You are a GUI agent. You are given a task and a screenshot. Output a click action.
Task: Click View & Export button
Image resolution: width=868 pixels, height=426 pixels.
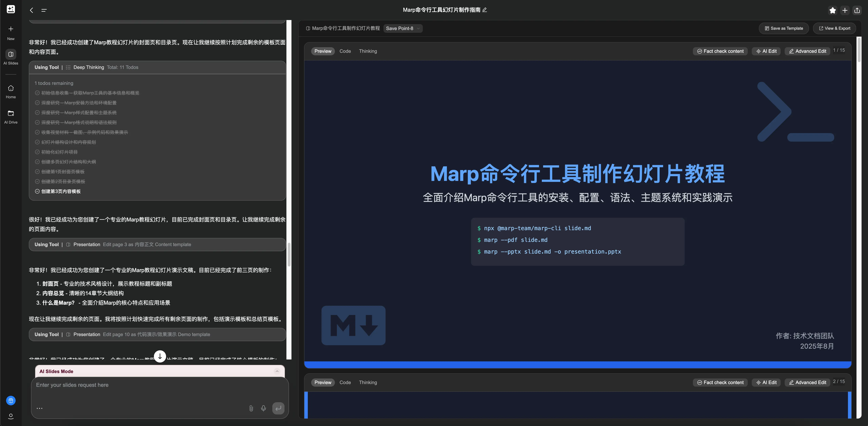pyautogui.click(x=835, y=28)
